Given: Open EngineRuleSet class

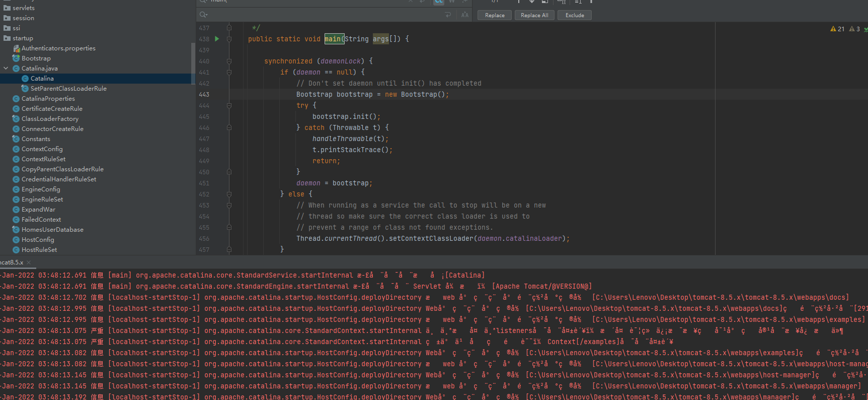Looking at the screenshot, I should pyautogui.click(x=42, y=199).
